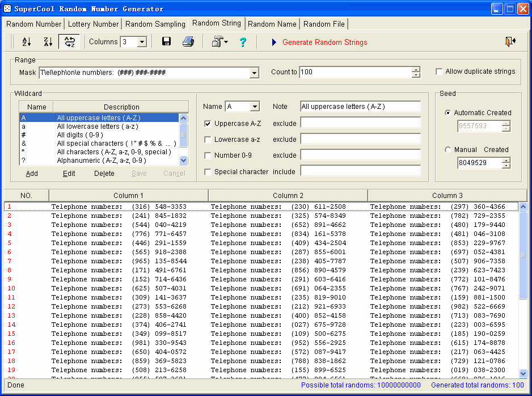Image resolution: width=532 pixels, height=396 pixels.
Task: Open the wildcard Name dropdown
Action: click(254, 107)
